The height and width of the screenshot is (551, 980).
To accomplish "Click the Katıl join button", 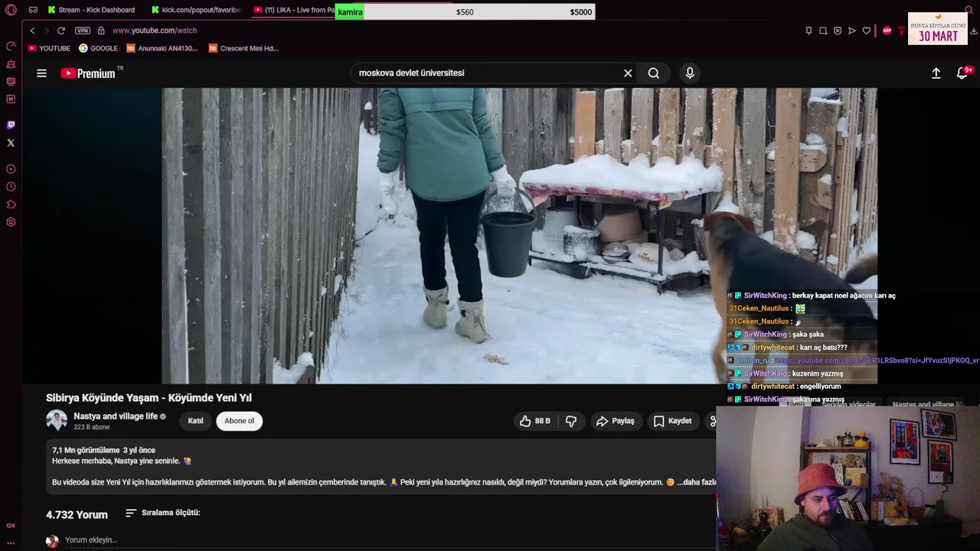I will coord(196,421).
